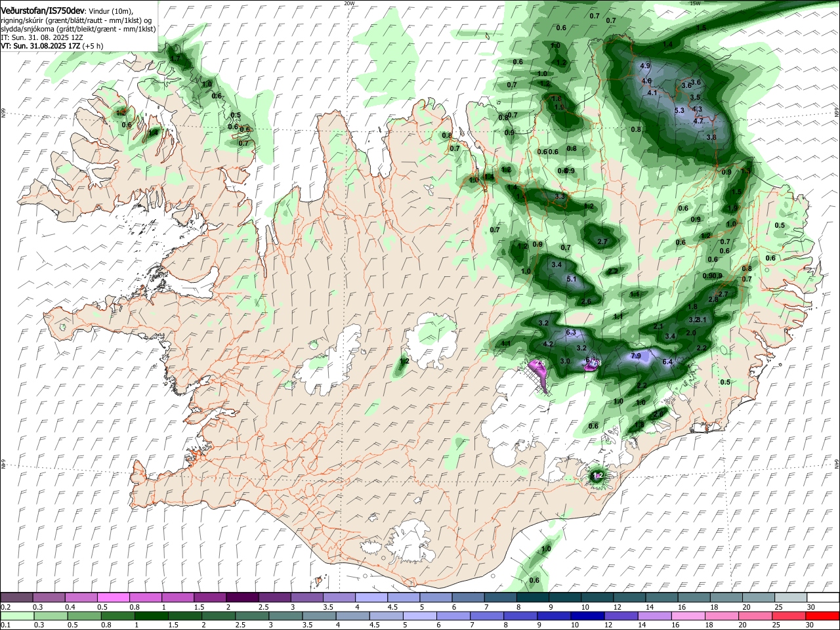
Task: Pick the light lavender swatch between 4 and 4.5, upper legend
Action: 371,597
